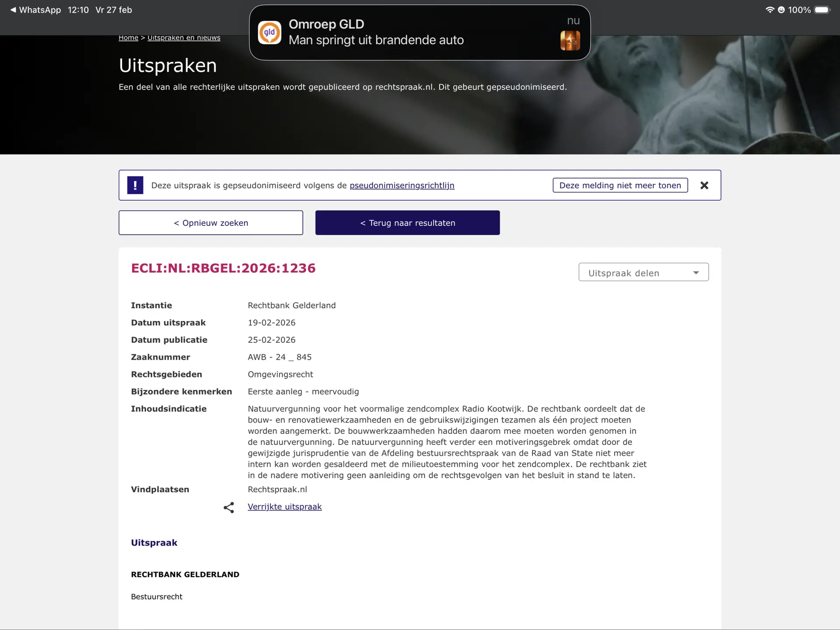Tap the back arrow to WhatsApp
The image size is (840, 630).
click(x=13, y=10)
